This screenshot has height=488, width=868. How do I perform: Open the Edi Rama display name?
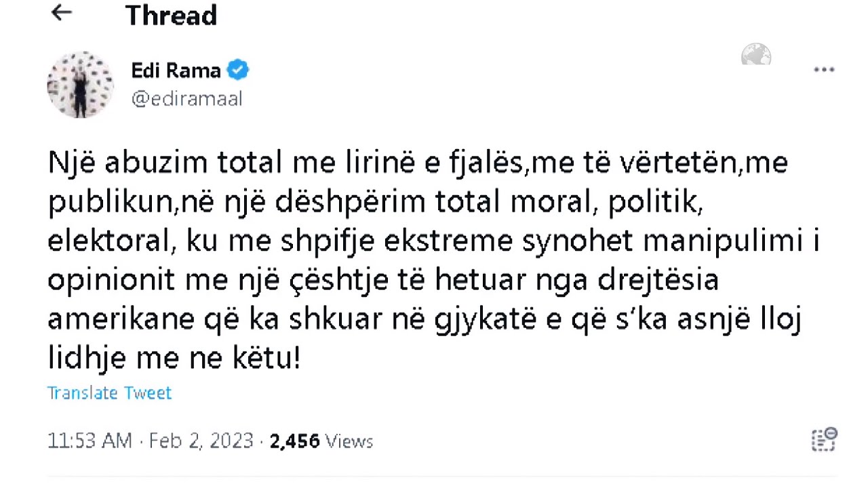[176, 70]
